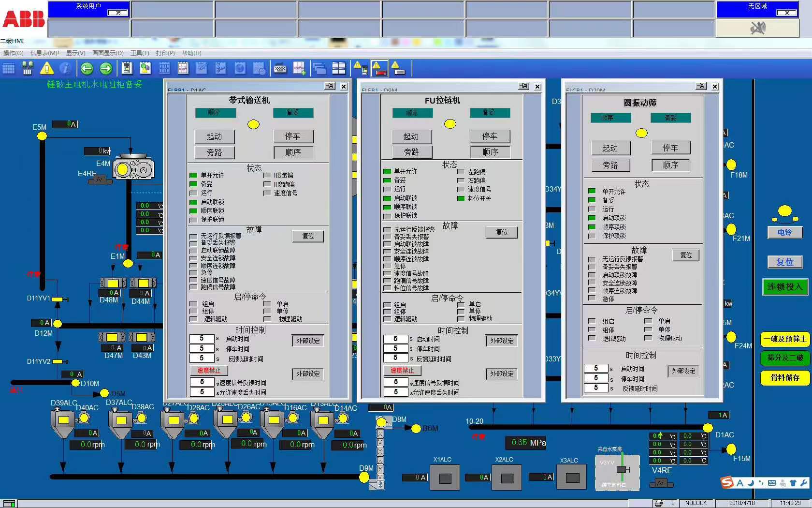Screen dimensions: 812x508
Task: Open the 工具(T) menu
Action: [140, 53]
